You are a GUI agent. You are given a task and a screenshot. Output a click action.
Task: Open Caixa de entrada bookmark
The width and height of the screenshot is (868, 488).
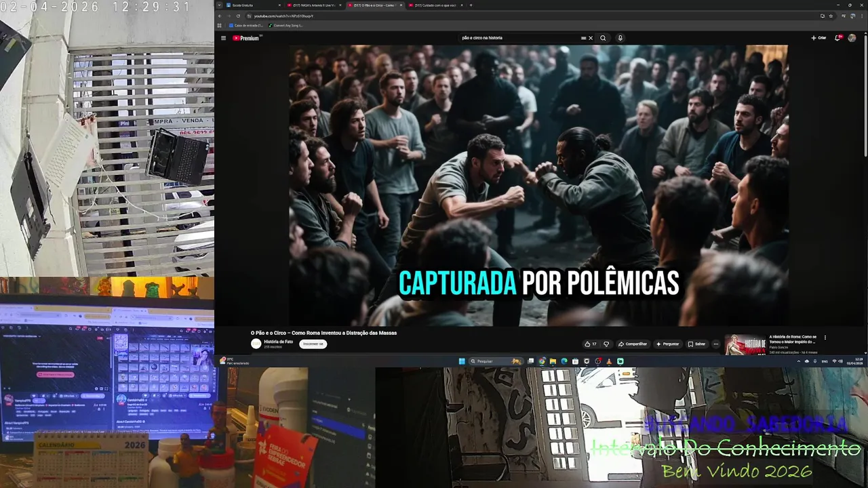(246, 25)
